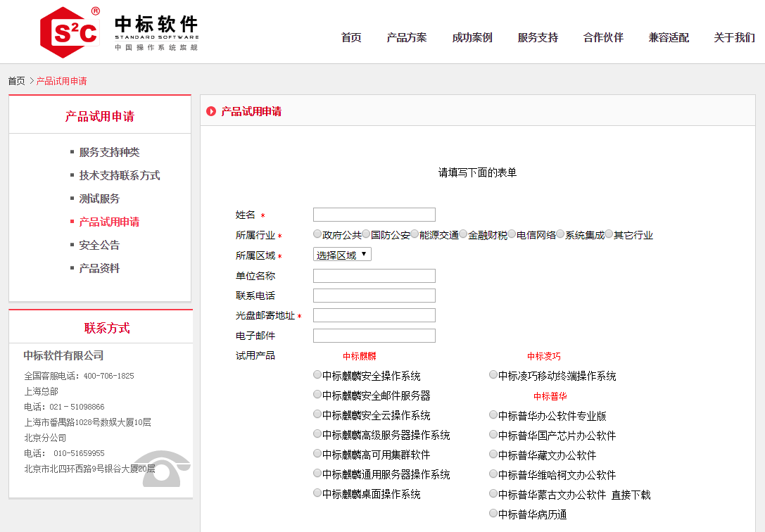Open 服务支持 in top navigation
Image resolution: width=765 pixels, height=532 pixels.
538,37
